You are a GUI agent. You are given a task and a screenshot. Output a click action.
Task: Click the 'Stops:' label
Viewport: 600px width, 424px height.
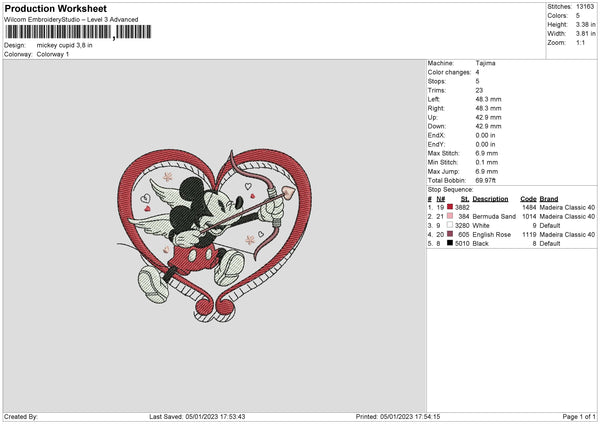click(437, 81)
